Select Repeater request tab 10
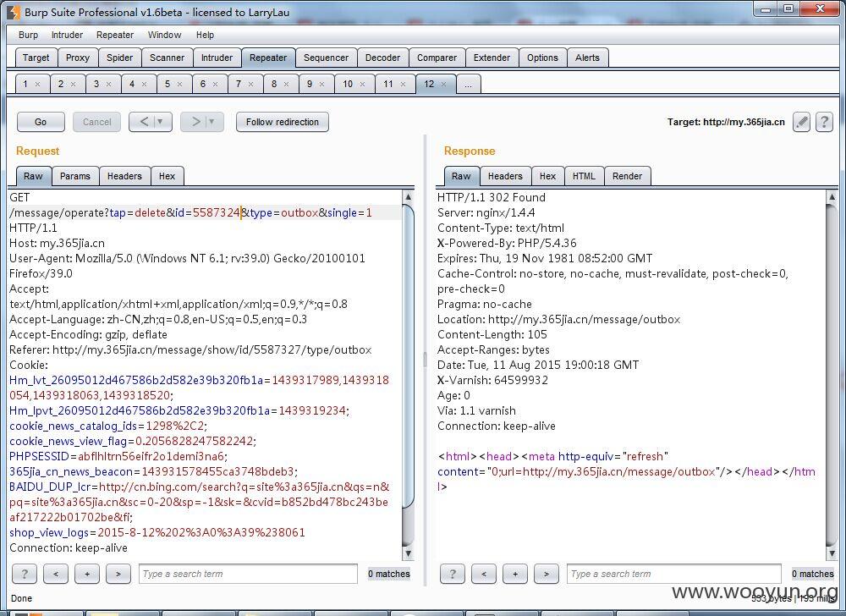This screenshot has width=846, height=616. point(348,84)
